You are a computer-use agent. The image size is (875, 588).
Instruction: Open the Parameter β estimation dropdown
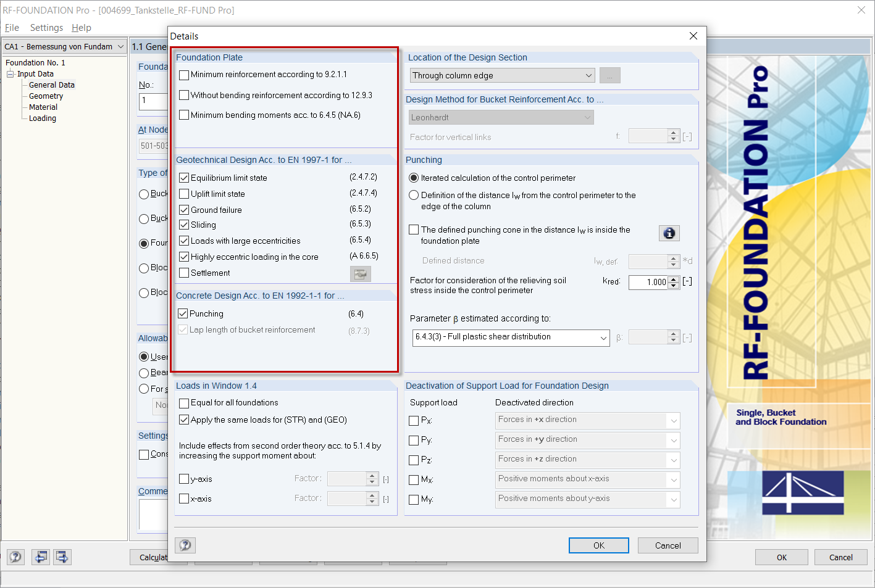click(x=603, y=337)
